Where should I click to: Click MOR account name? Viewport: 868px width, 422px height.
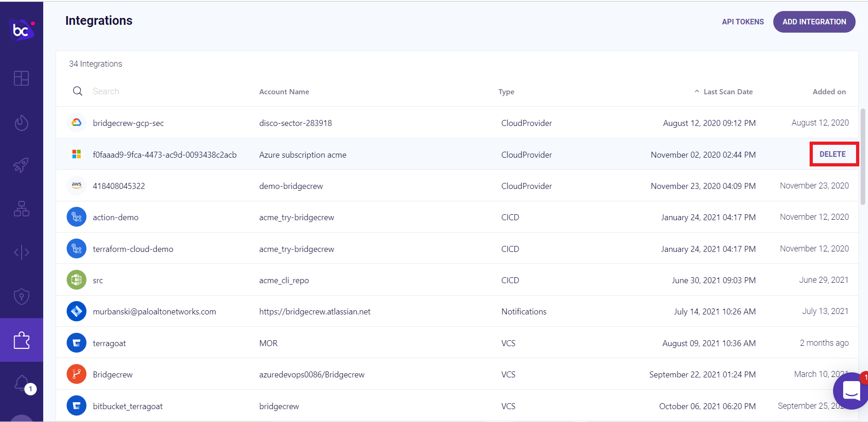(268, 343)
